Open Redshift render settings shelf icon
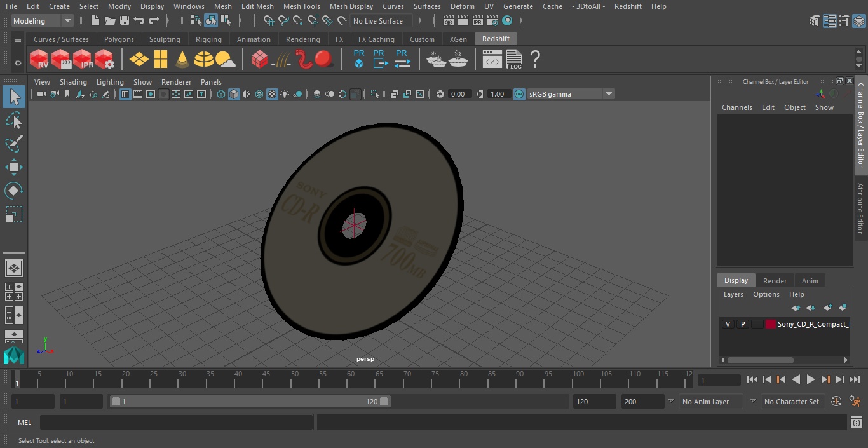The width and height of the screenshot is (868, 448). [x=104, y=60]
